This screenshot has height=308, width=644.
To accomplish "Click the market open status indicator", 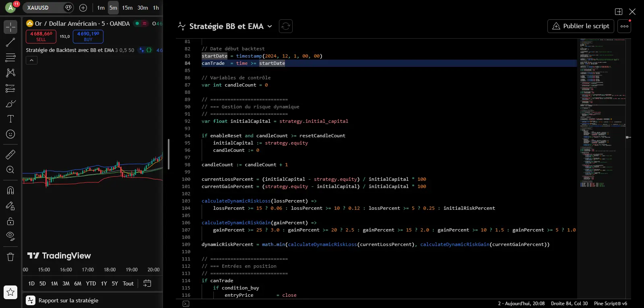I will 137,23.
